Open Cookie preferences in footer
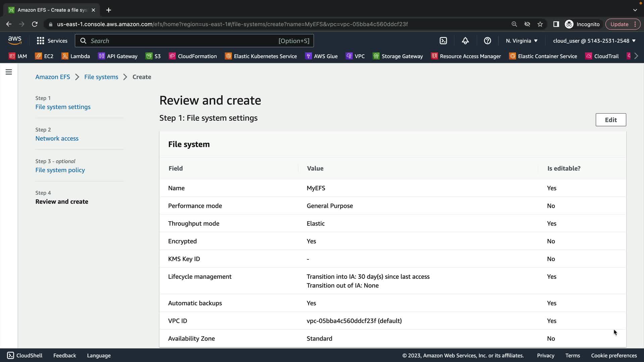Viewport: 644px width, 362px height. click(x=613, y=355)
